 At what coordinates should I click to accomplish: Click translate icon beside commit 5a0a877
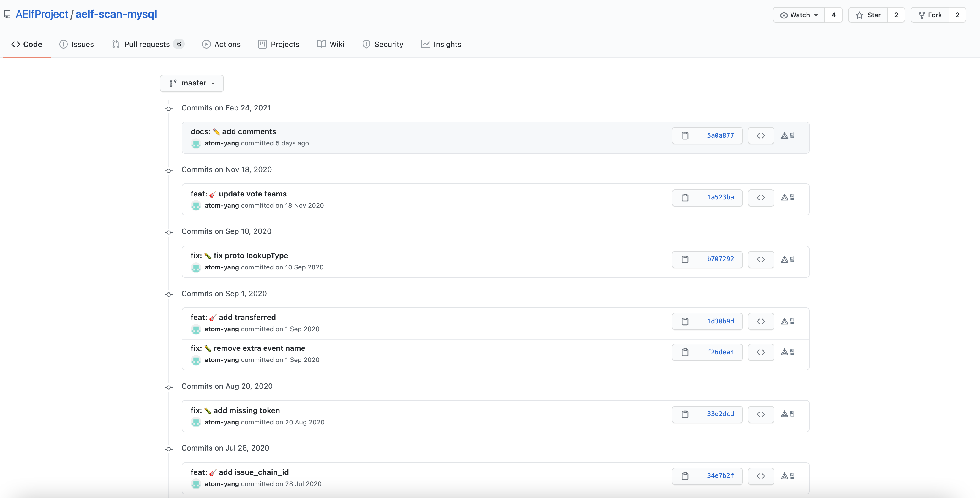(788, 135)
